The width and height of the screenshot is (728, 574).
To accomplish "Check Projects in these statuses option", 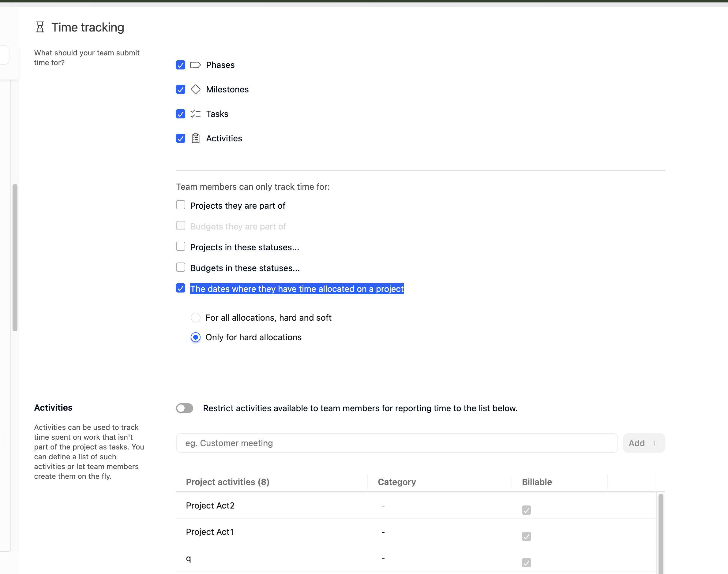I will coord(181,247).
